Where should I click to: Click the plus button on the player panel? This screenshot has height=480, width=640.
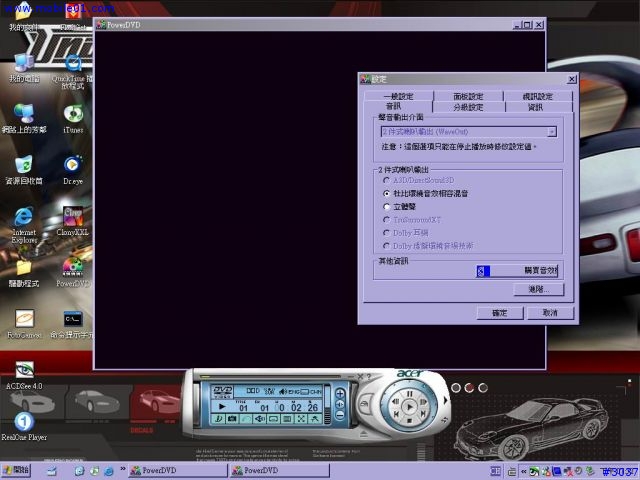[x=340, y=393]
